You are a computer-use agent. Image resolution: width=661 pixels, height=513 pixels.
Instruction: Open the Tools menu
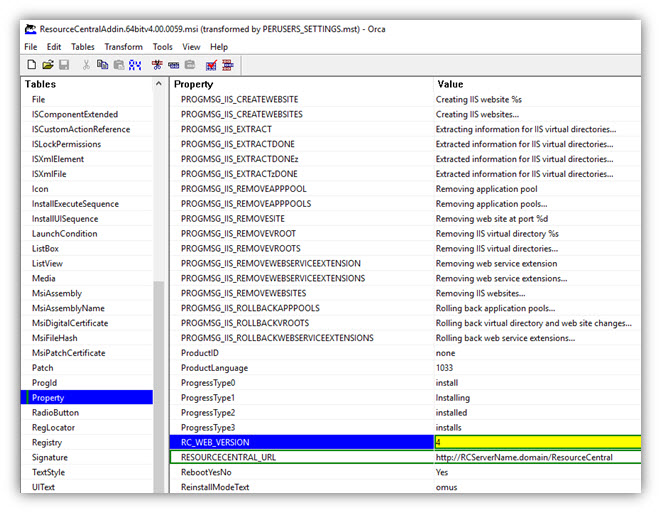[163, 47]
